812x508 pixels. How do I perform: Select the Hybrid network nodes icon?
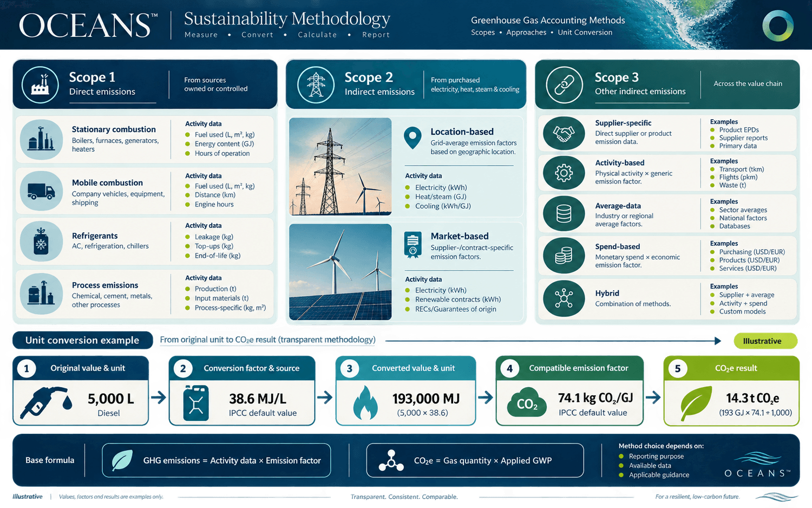tap(564, 298)
